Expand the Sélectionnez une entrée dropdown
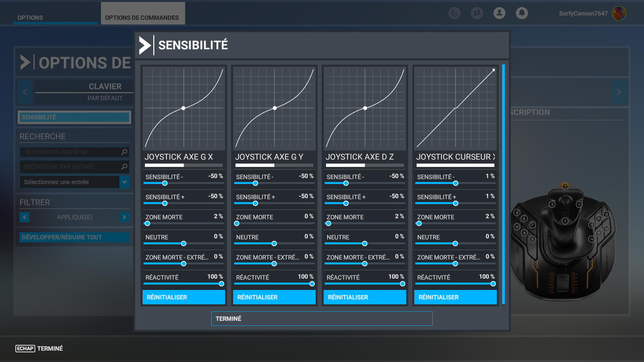644x362 pixels. [124, 182]
